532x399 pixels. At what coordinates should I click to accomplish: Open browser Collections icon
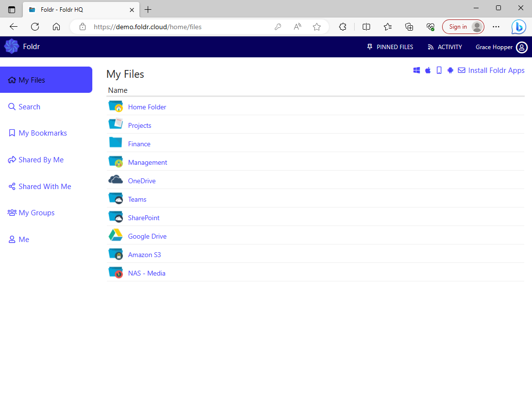409,27
